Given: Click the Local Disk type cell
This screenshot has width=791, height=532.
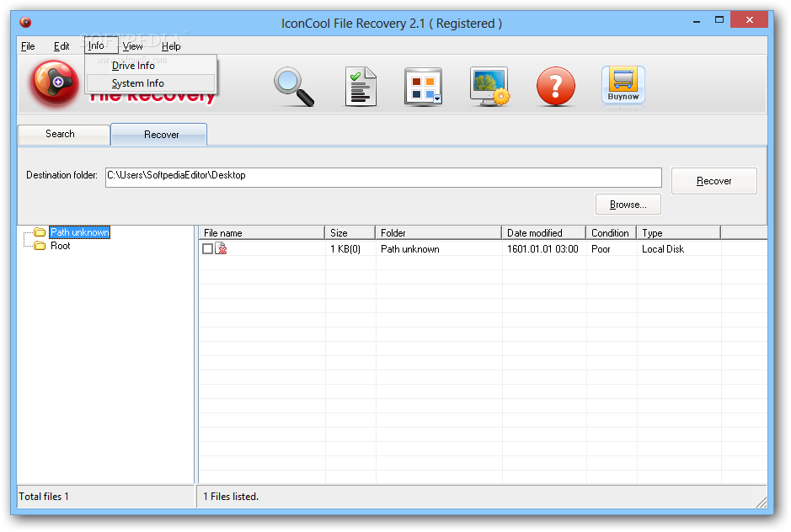Looking at the screenshot, I should coord(663,249).
